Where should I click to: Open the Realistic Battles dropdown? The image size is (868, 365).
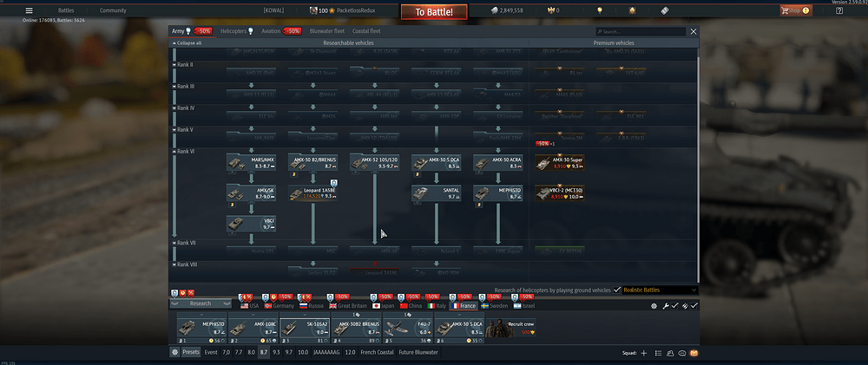click(x=660, y=290)
